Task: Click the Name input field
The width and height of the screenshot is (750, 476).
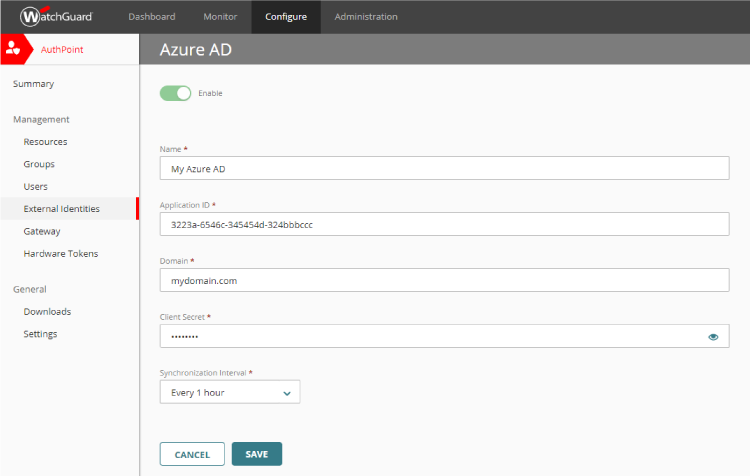Action: pos(444,169)
